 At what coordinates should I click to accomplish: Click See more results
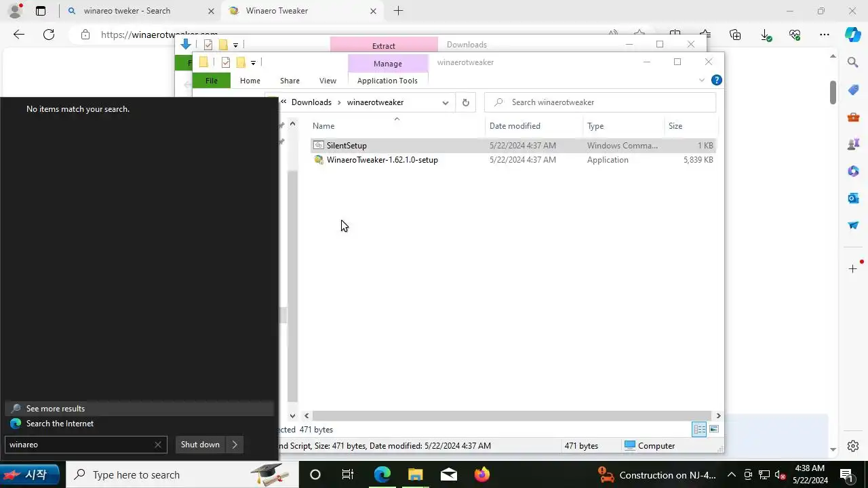coord(139,409)
